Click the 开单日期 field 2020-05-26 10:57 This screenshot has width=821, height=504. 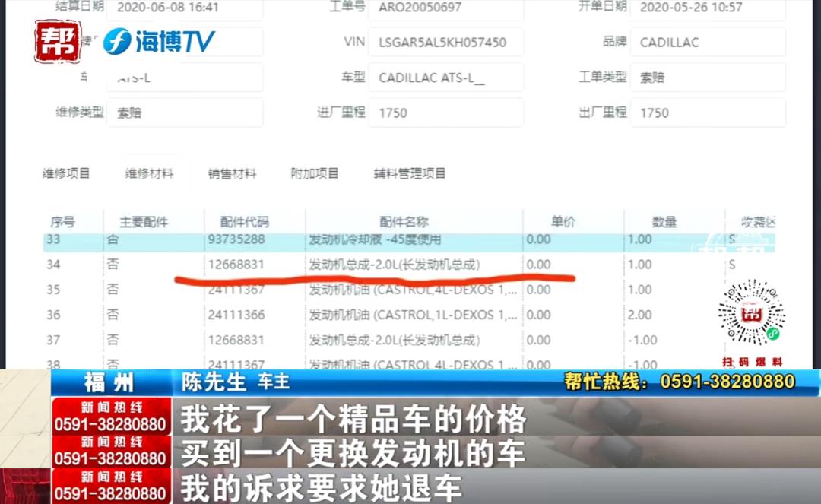tap(708, 8)
